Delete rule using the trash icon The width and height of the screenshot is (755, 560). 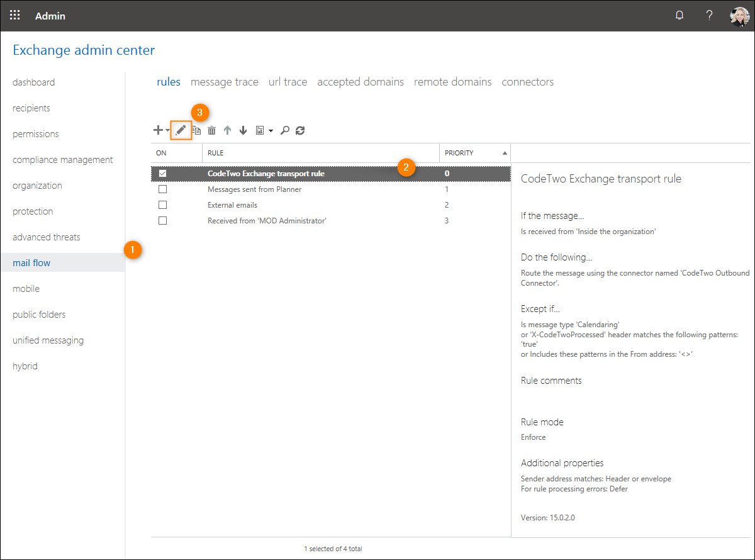(x=212, y=130)
